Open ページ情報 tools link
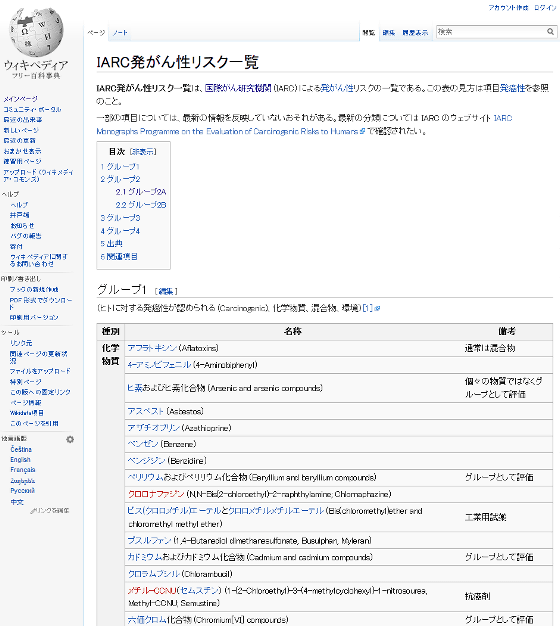This screenshot has height=626, width=560. pos(26,402)
